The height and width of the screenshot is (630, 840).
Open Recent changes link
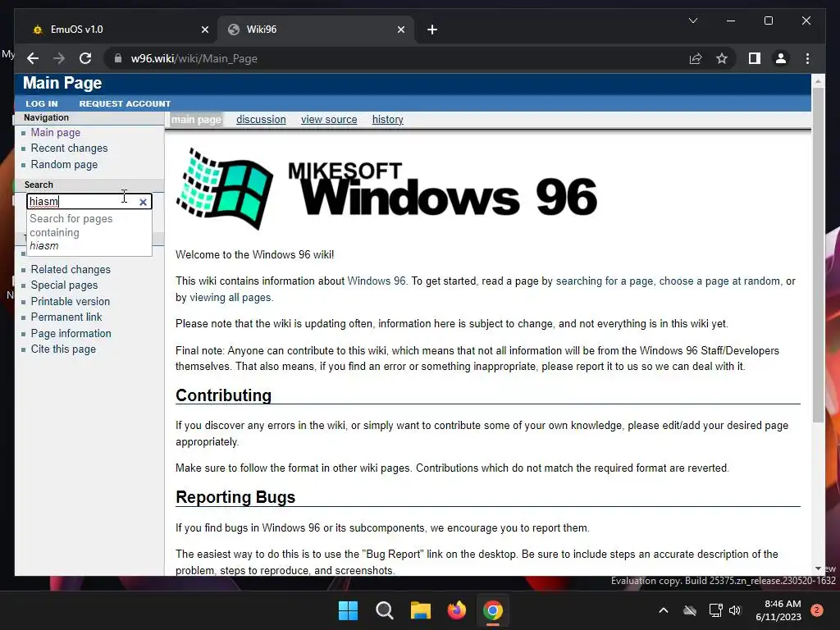(69, 148)
